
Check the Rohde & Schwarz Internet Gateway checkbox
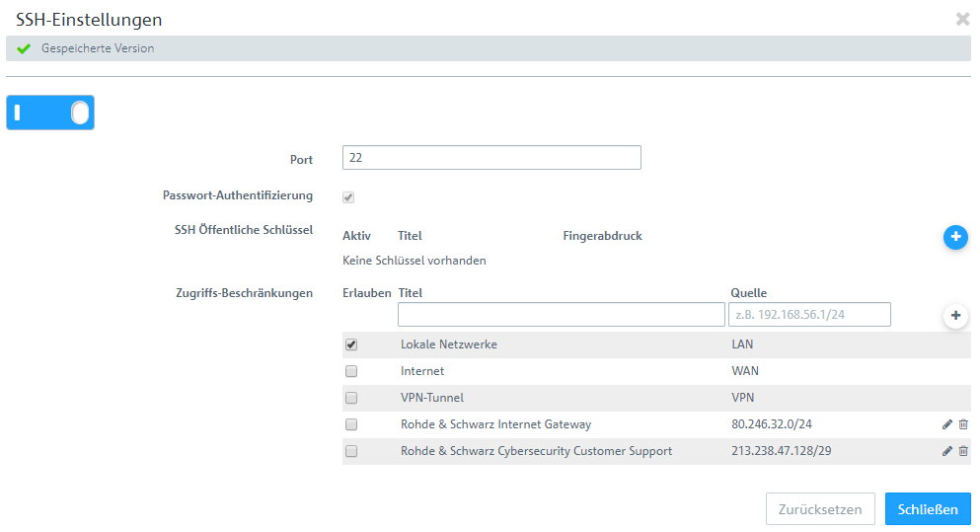pos(351,424)
